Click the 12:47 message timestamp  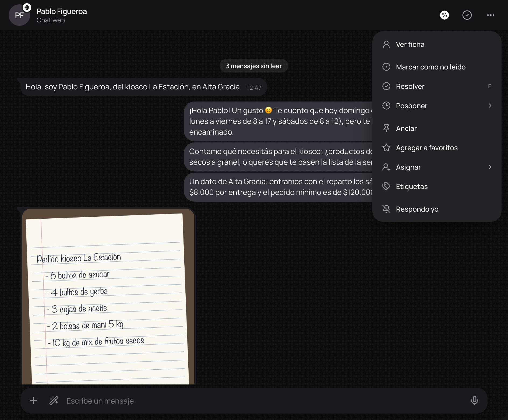click(x=254, y=88)
